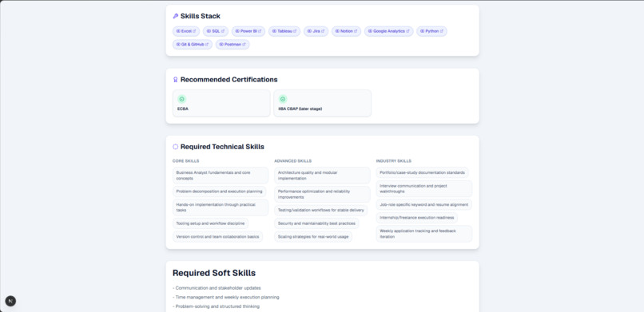
Task: Select the ECBA certification card
Action: click(221, 103)
